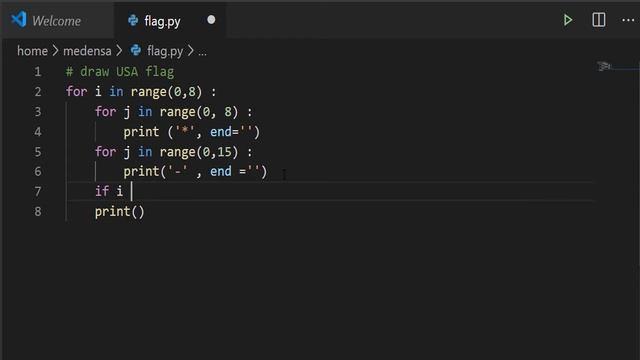Viewport: 640px width, 360px height.
Task: Select the flag.py tab
Action: 170,20
